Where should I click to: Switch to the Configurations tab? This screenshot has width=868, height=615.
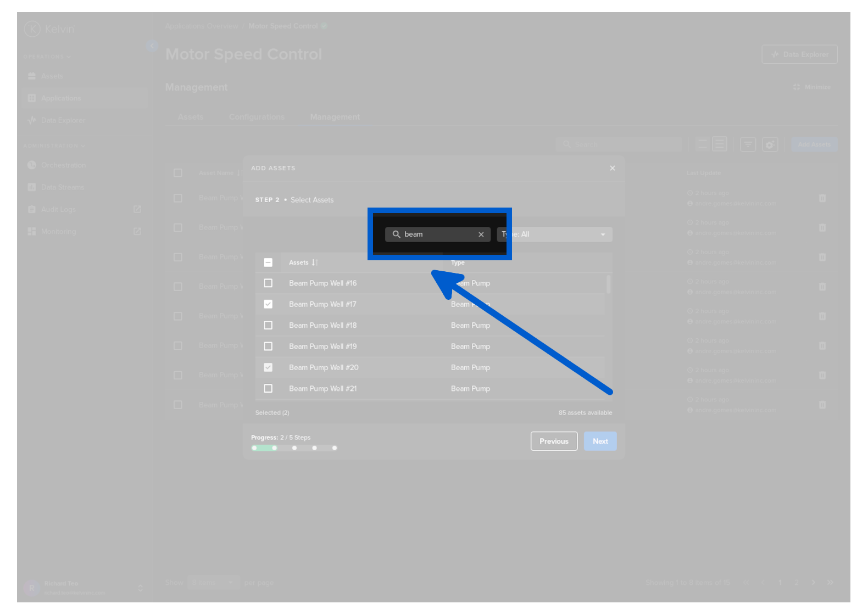[x=257, y=117]
